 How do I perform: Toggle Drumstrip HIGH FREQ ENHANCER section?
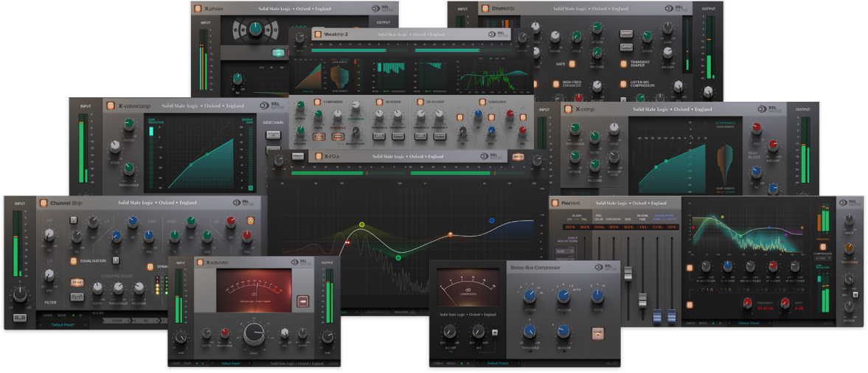point(556,84)
